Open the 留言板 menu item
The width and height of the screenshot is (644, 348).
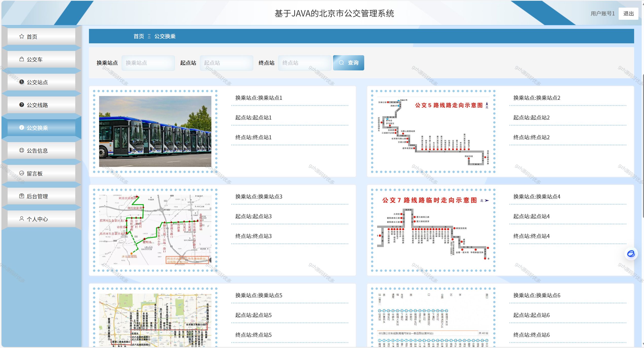(x=41, y=173)
